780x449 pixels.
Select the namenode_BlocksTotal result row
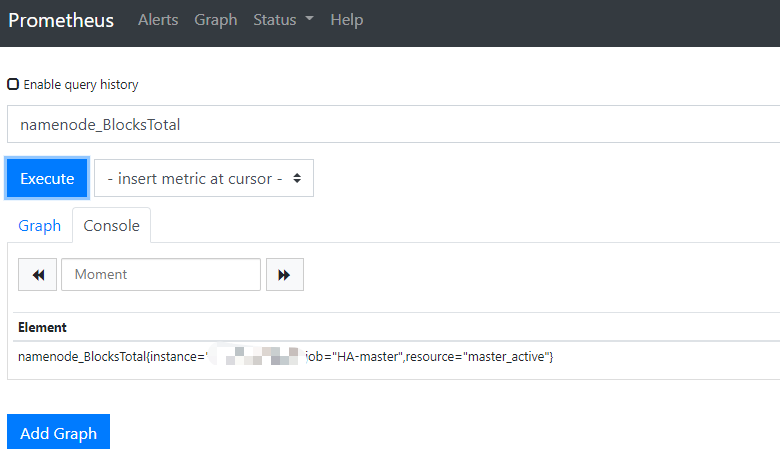[396, 357]
